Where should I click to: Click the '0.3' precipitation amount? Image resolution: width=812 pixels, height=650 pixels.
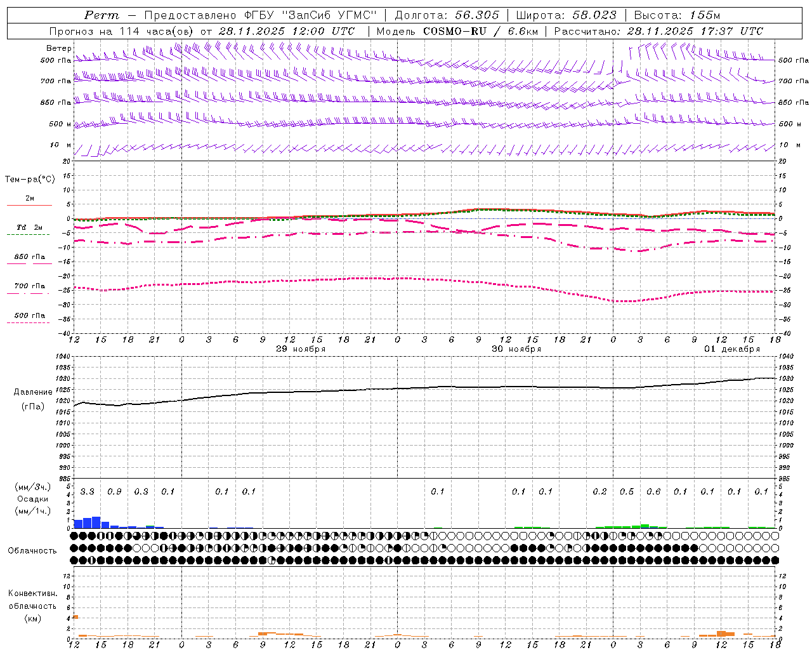click(x=141, y=491)
